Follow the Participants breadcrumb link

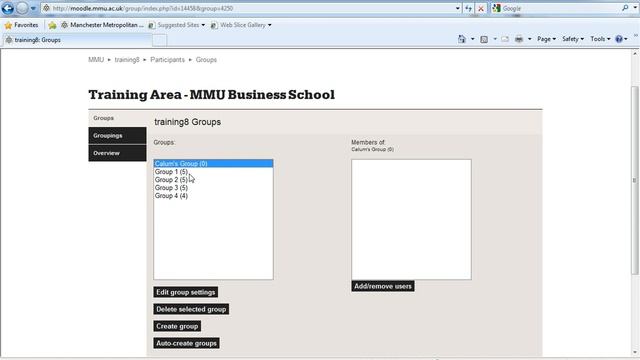167,60
